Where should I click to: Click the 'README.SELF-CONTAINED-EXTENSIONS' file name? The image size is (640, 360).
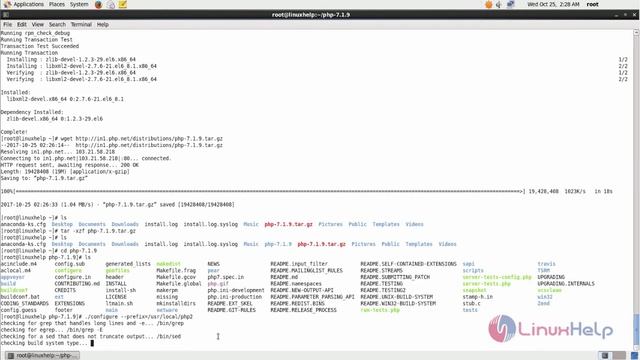[x=408, y=264]
